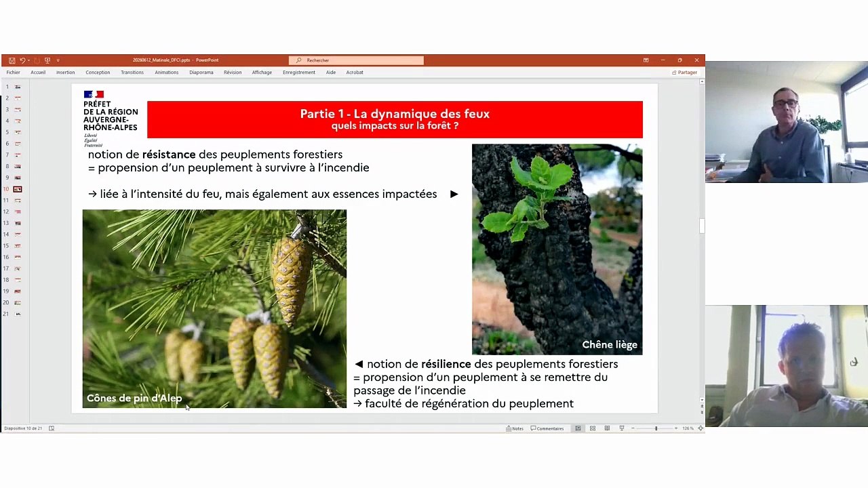Open the Diaporama tab
The width and height of the screenshot is (868, 488).
coord(201,73)
